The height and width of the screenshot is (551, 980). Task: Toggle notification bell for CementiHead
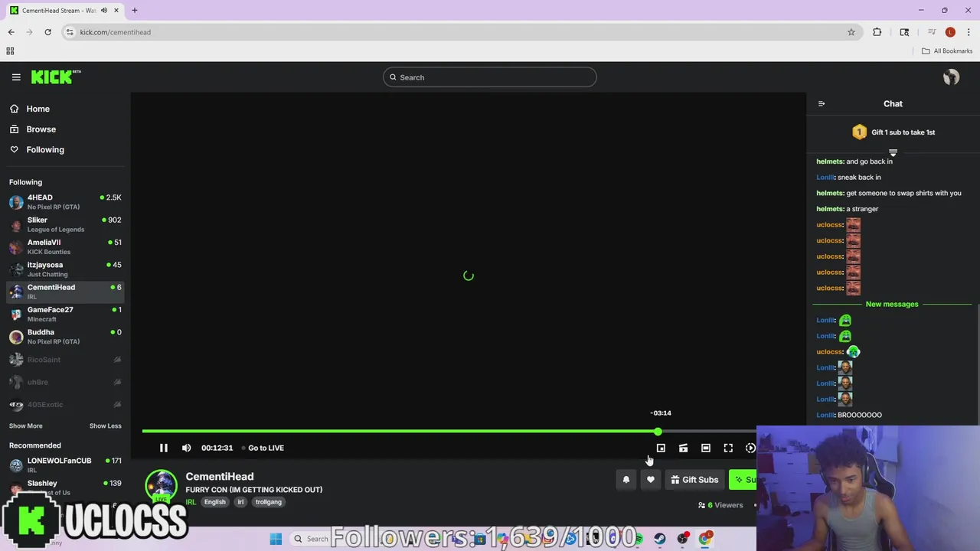pos(626,480)
